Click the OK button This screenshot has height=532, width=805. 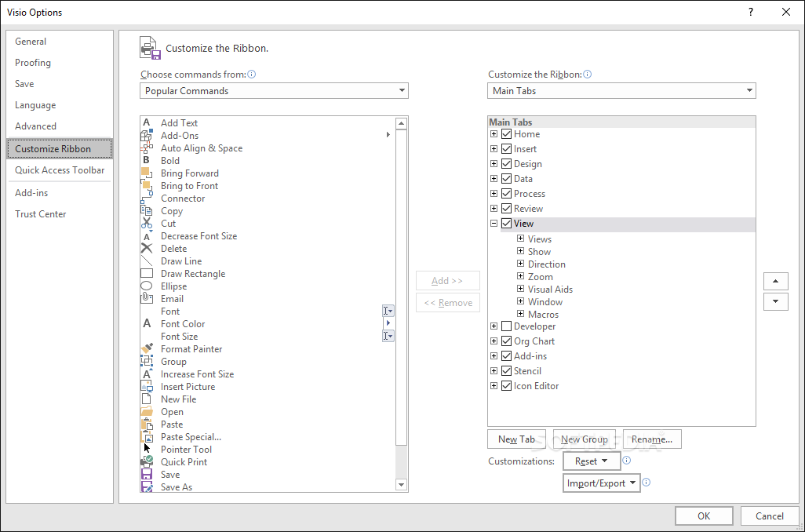704,516
